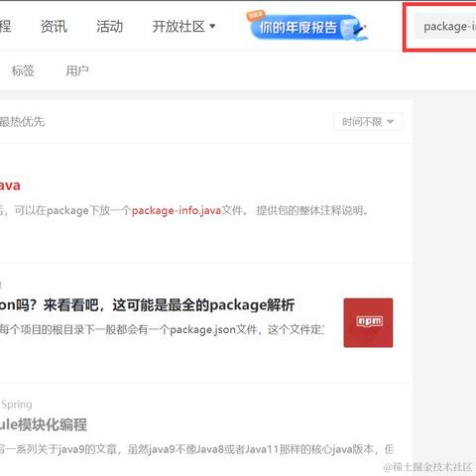Open the 时间不限 time filter dropdown
The height and width of the screenshot is (476, 476).
pos(368,122)
